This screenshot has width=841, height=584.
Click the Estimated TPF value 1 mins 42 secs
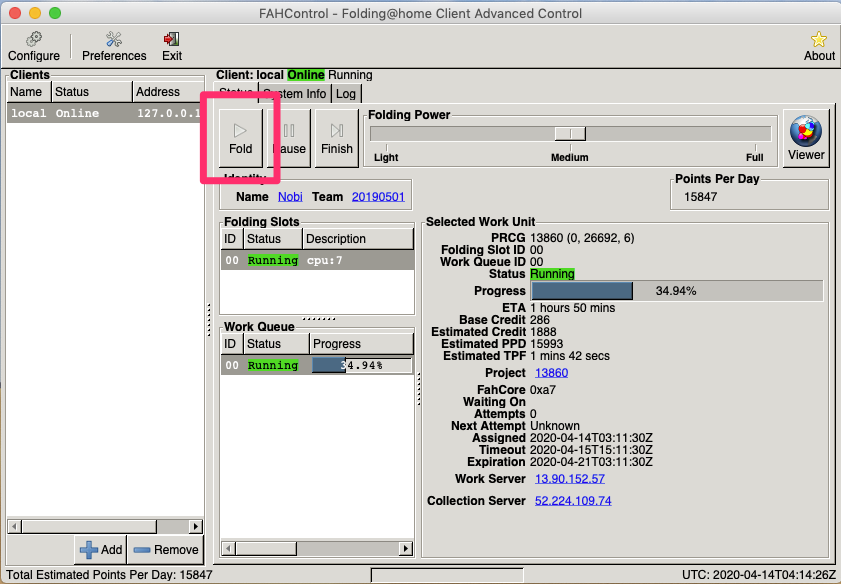[570, 356]
